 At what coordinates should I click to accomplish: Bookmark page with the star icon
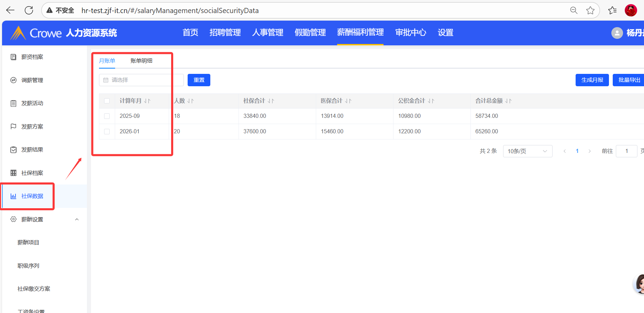[590, 10]
